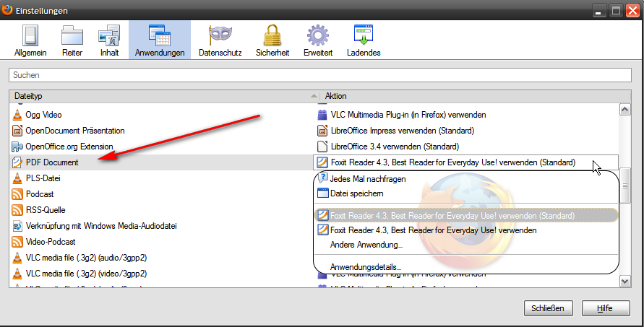Viewport: 644px width, 327px height.
Task: Click the vertical scrollbar thumb
Action: tap(625, 186)
